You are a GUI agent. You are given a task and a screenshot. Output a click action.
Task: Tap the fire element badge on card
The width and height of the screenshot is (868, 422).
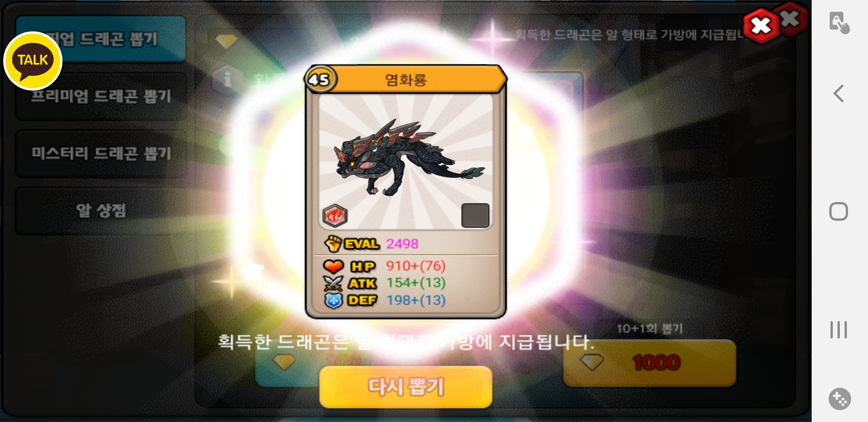coord(335,215)
